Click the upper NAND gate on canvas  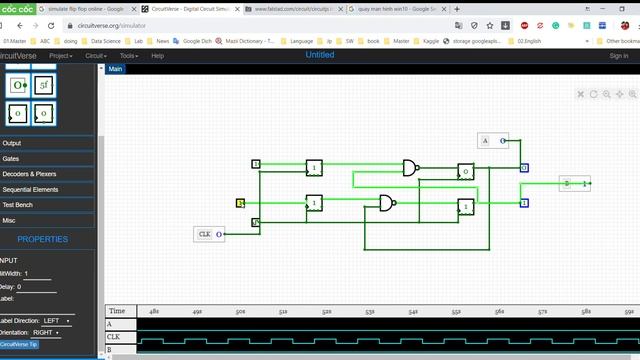(410, 168)
